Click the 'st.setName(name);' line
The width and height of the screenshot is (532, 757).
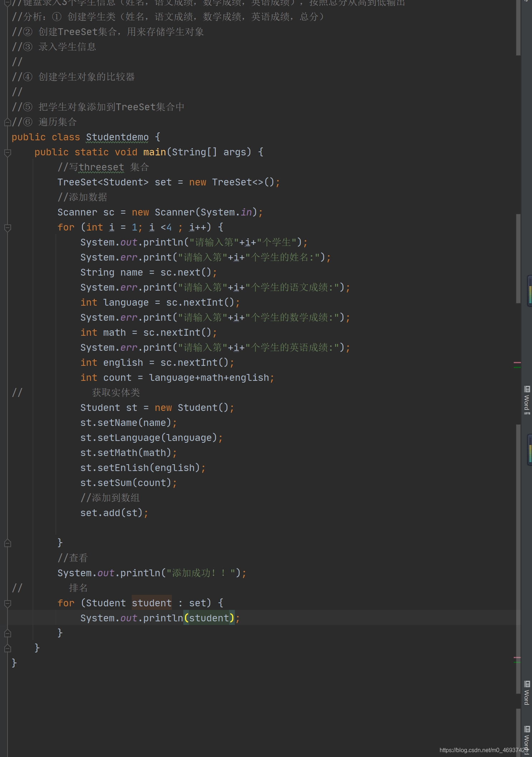(x=129, y=423)
